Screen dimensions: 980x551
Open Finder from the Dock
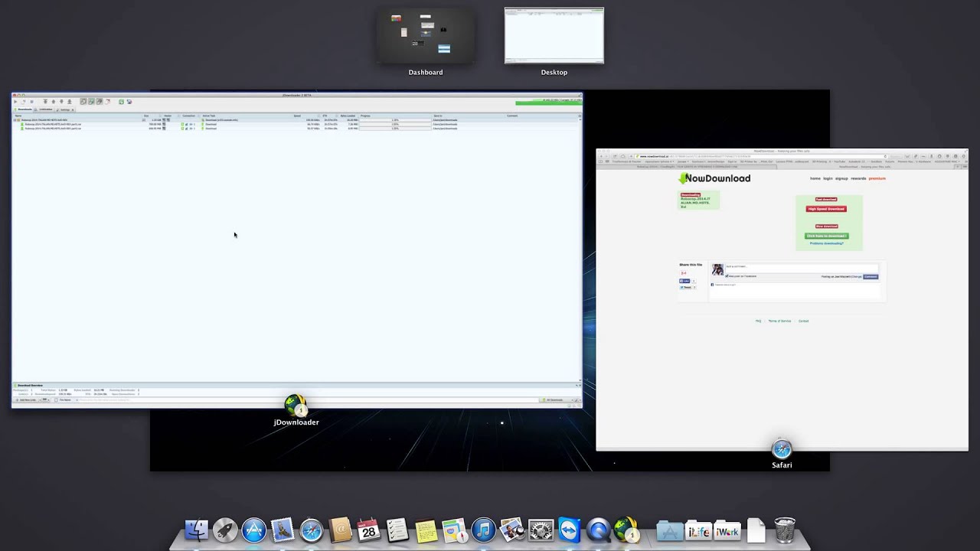pyautogui.click(x=197, y=530)
